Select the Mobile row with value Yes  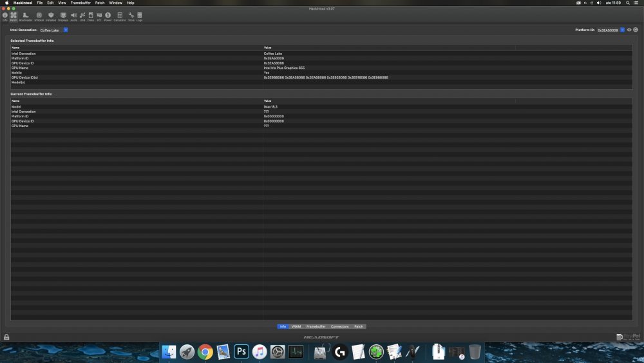[x=321, y=73]
